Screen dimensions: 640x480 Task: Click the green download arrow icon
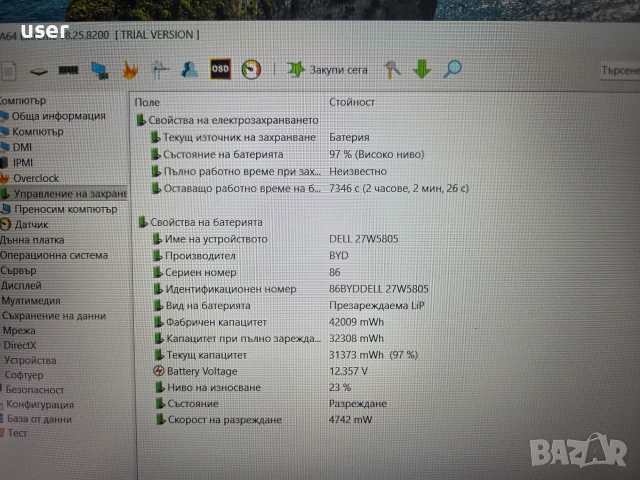pyautogui.click(x=422, y=69)
